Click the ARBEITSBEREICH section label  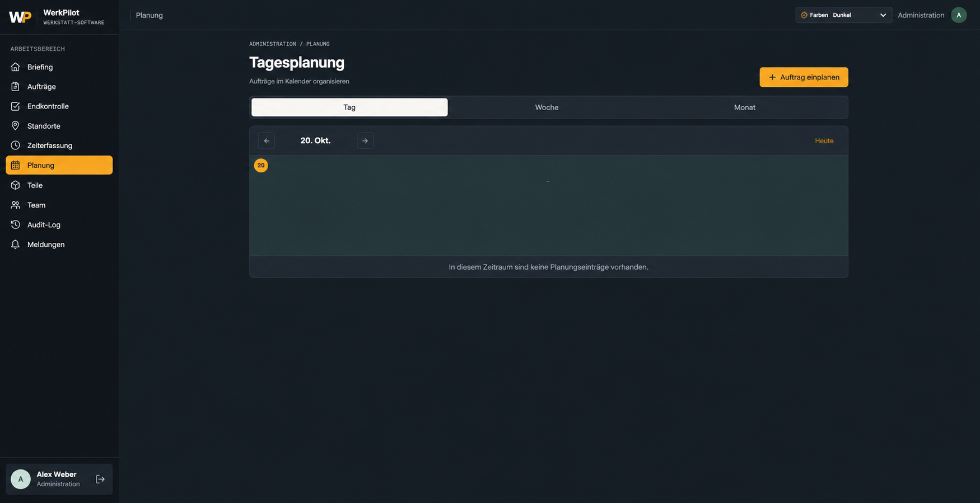38,49
